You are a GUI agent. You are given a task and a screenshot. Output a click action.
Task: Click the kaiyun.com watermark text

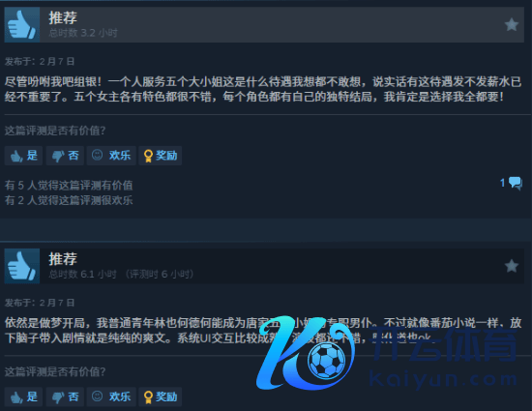click(x=443, y=380)
